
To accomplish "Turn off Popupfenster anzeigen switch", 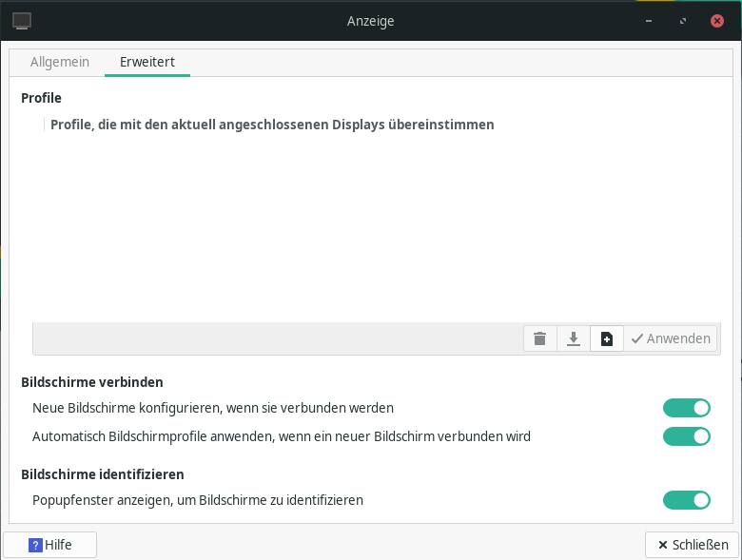I will coord(686,500).
